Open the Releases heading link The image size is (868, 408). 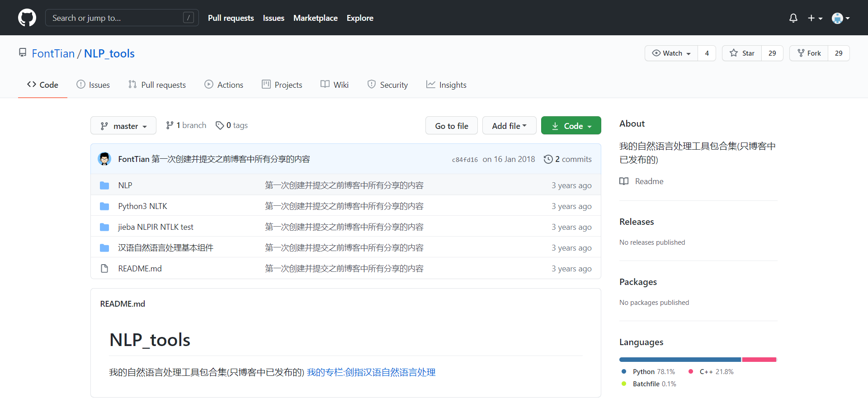click(637, 222)
